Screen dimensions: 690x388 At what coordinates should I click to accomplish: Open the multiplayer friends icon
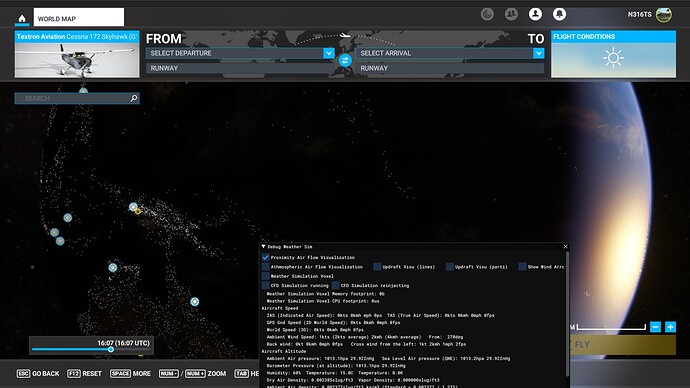[x=511, y=14]
